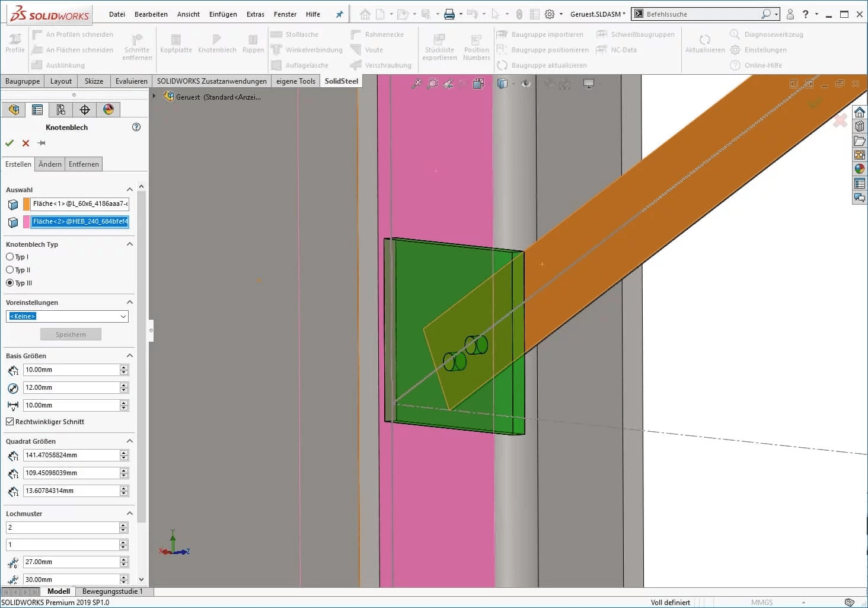Image resolution: width=868 pixels, height=608 pixels.
Task: Open the Voreinstellungen dropdown list
Action: point(123,317)
